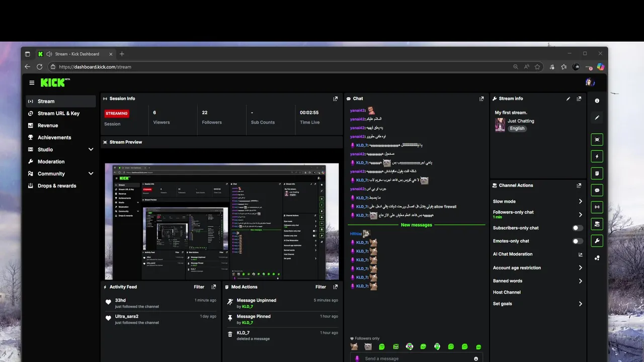
Task: Pop out the Stream info panel
Action: tap(579, 99)
